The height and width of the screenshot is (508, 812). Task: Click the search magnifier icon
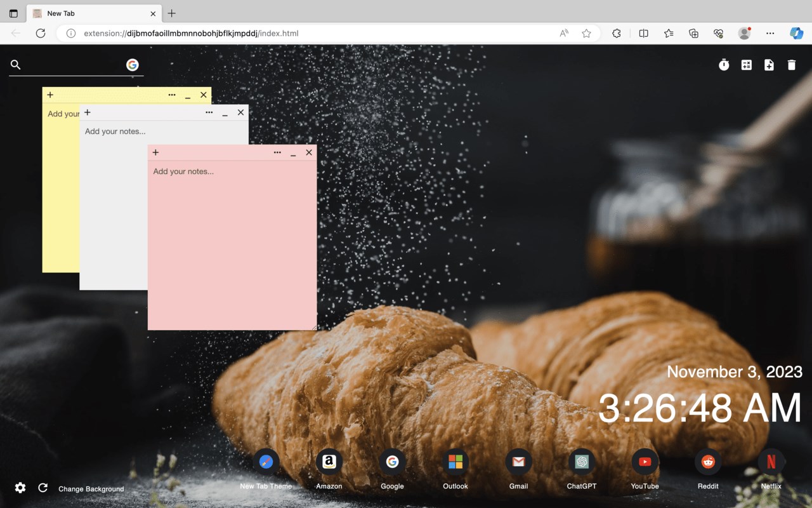tap(16, 65)
